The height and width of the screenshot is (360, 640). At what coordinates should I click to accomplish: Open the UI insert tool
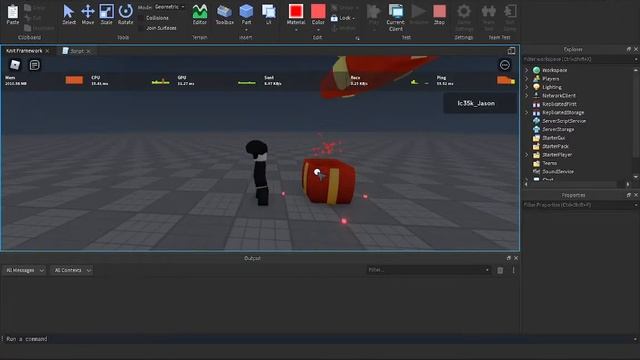[x=268, y=14]
